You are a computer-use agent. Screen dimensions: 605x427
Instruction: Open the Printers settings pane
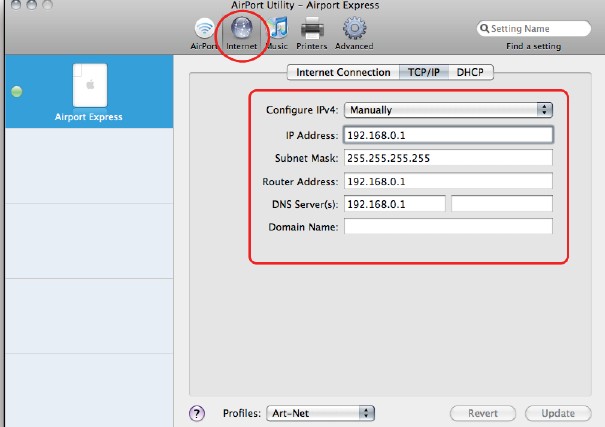point(312,34)
